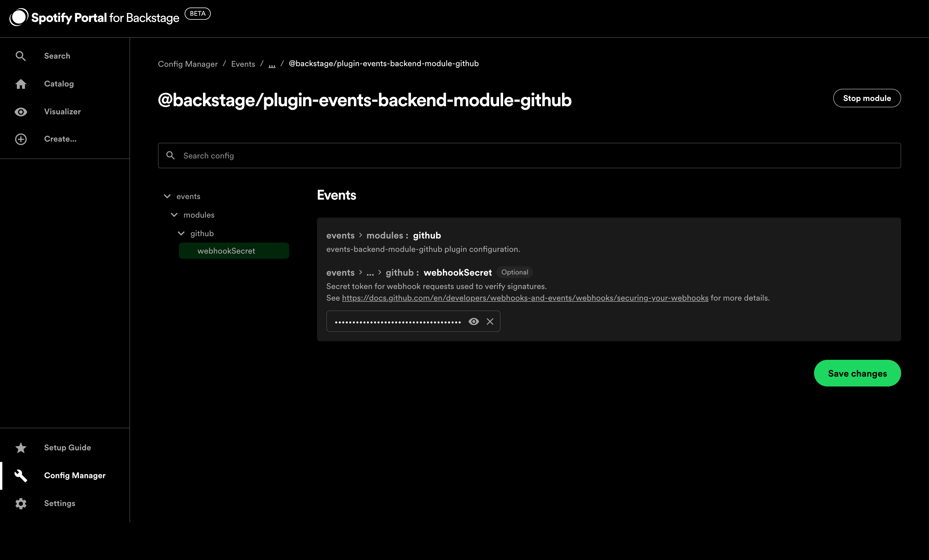Open Config Manager sidebar label
Viewport: 929px width, 560px height.
[75, 475]
